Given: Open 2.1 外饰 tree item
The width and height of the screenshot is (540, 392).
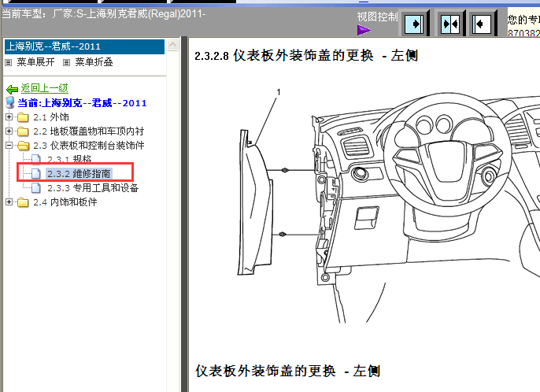Looking at the screenshot, I should (51, 117).
